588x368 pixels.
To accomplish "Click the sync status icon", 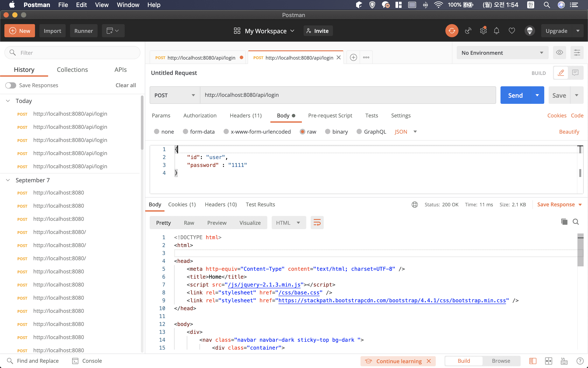I will click(x=452, y=31).
